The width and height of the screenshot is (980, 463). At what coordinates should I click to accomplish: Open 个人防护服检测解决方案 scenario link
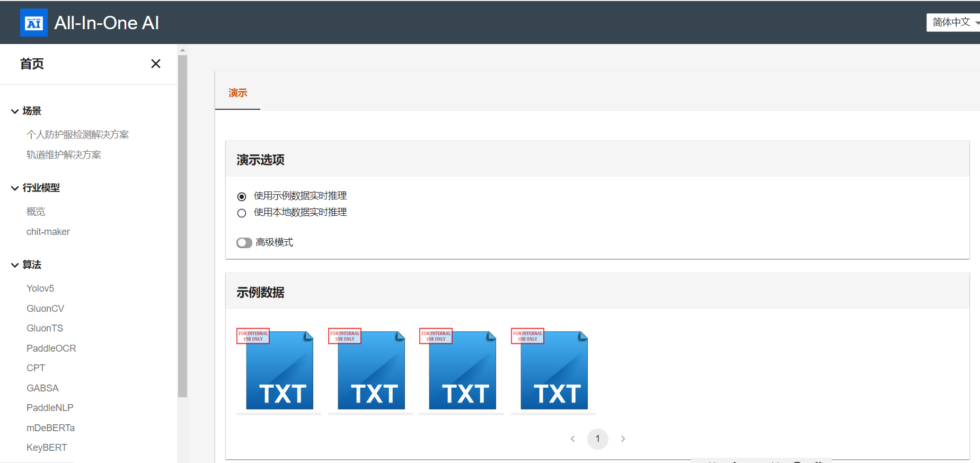(x=77, y=135)
